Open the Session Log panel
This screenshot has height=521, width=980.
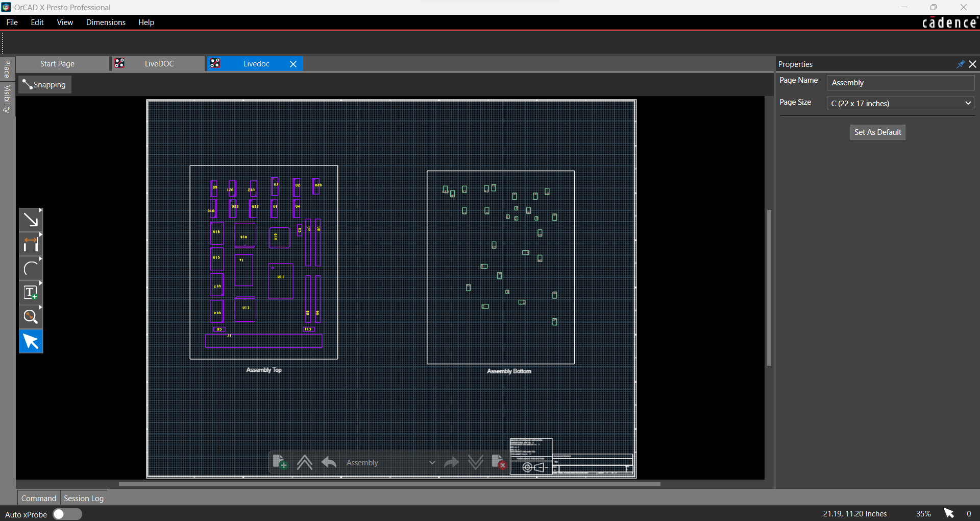[83, 498]
